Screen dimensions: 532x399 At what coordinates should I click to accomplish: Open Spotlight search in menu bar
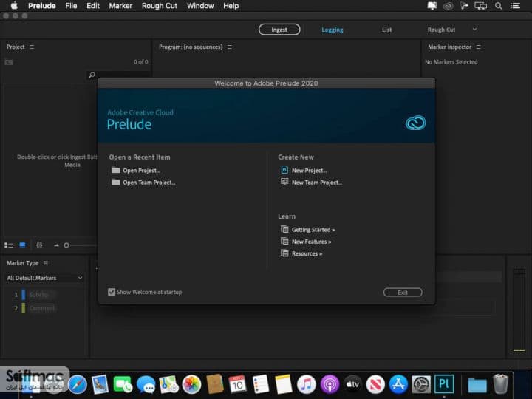tap(499, 6)
